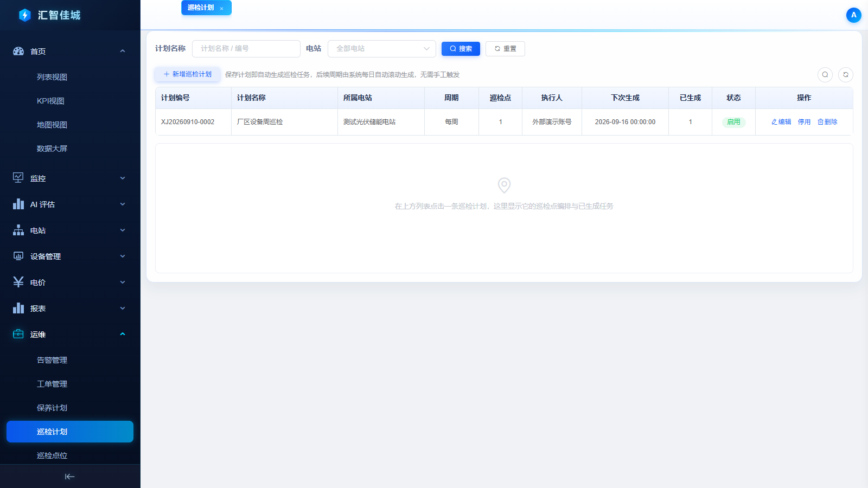The width and height of the screenshot is (868, 488).
Task: Toggle search bar with round magnifier icon
Action: coord(825,75)
